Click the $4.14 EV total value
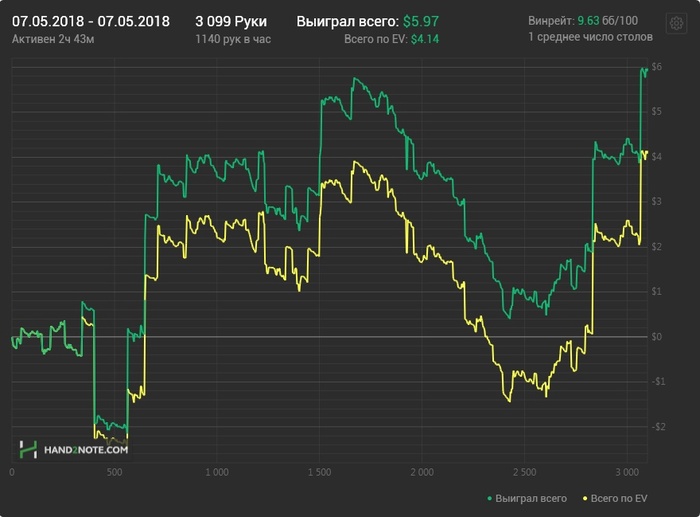The width and height of the screenshot is (700, 517). (425, 38)
